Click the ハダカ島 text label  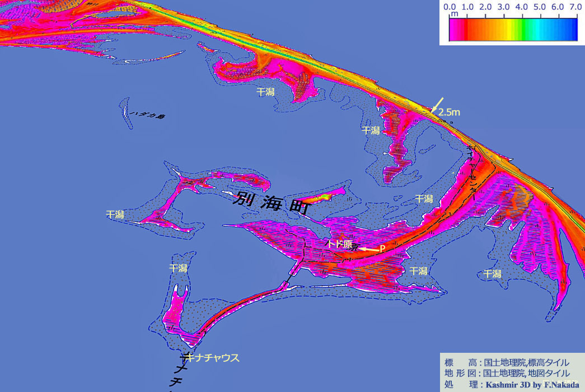coord(143,114)
